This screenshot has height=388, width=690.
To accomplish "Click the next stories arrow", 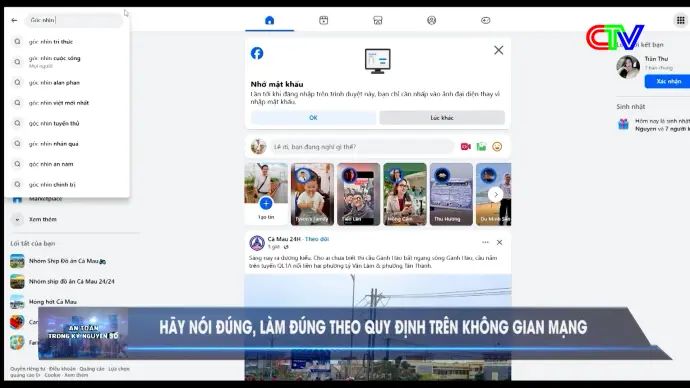I will tap(495, 194).
